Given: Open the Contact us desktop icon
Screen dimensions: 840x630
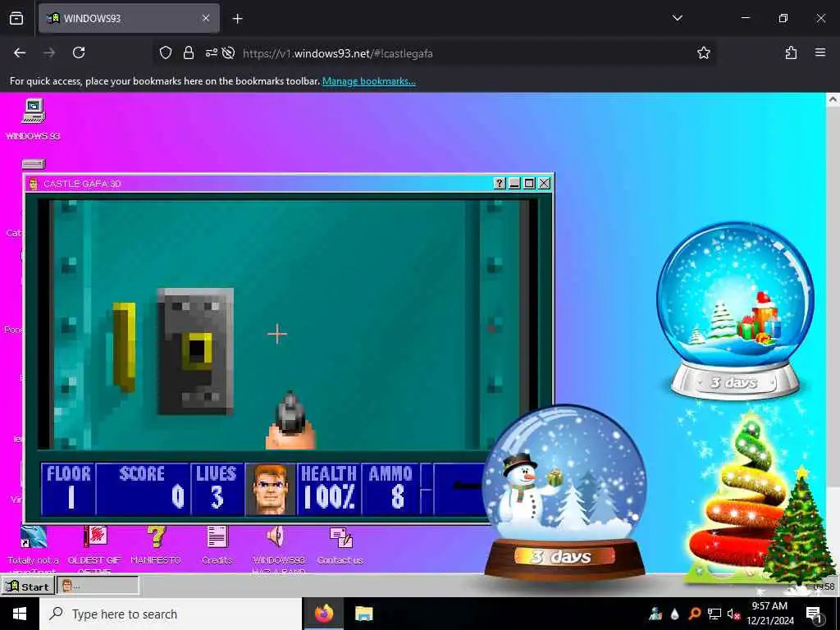Looking at the screenshot, I should pyautogui.click(x=340, y=538).
